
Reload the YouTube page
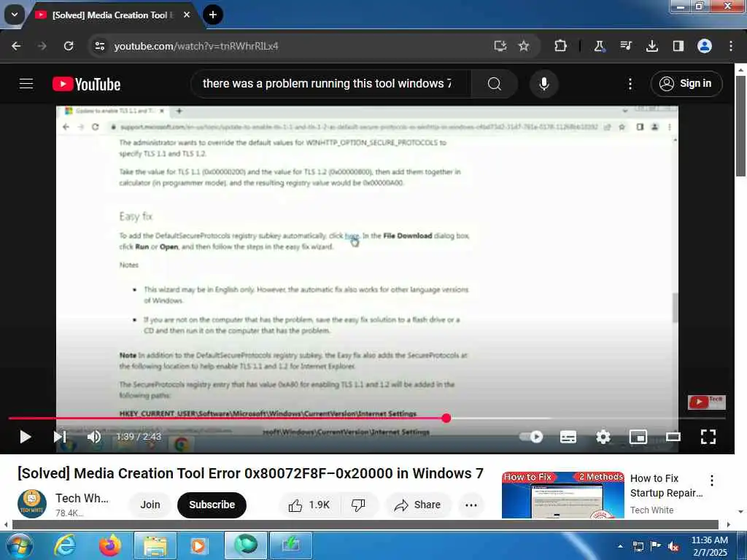pyautogui.click(x=69, y=46)
